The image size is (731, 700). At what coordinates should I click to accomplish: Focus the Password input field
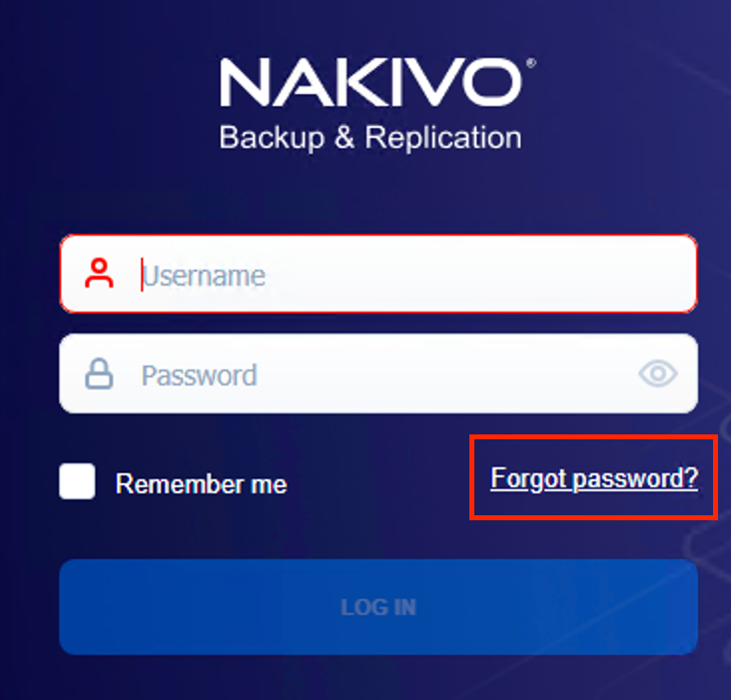click(x=379, y=374)
